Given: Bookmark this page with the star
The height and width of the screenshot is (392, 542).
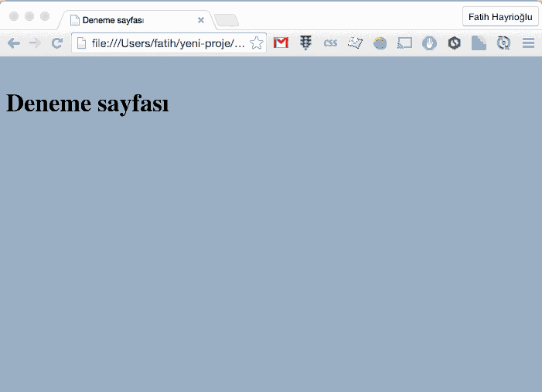Looking at the screenshot, I should point(257,43).
